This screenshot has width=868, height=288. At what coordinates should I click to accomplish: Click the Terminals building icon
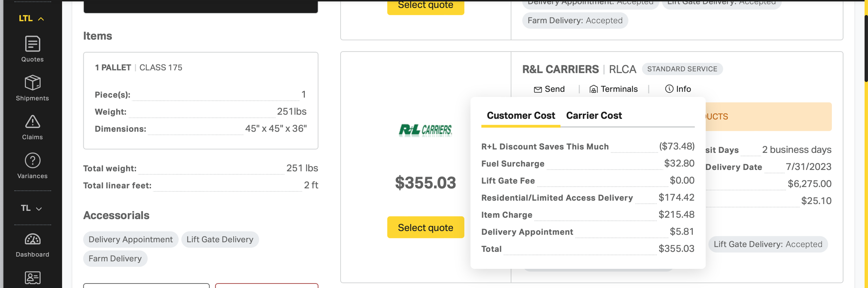coord(593,89)
